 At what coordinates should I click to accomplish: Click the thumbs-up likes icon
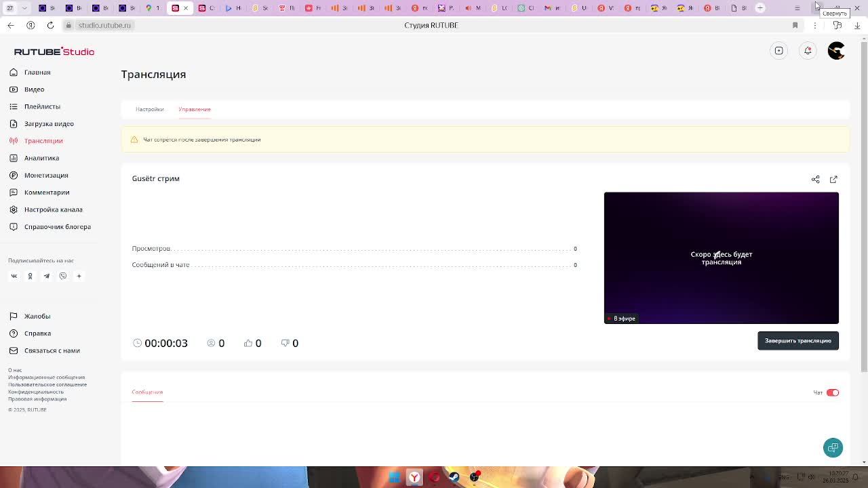click(x=248, y=343)
